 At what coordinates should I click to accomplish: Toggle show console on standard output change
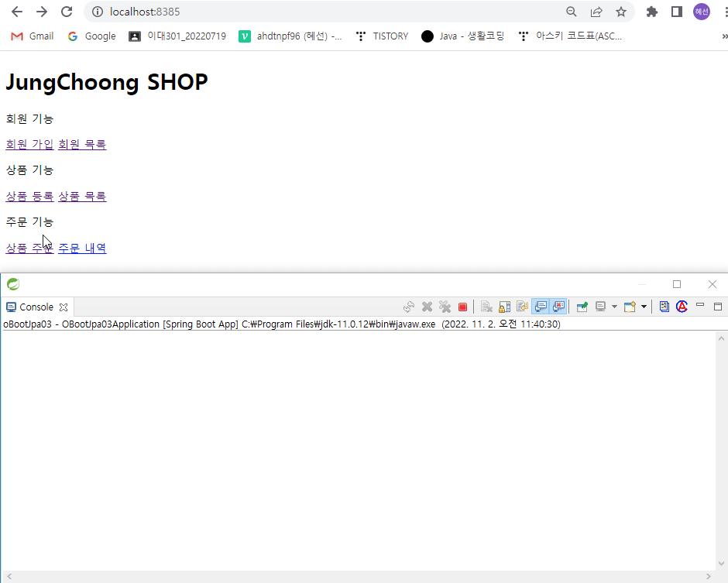541,307
